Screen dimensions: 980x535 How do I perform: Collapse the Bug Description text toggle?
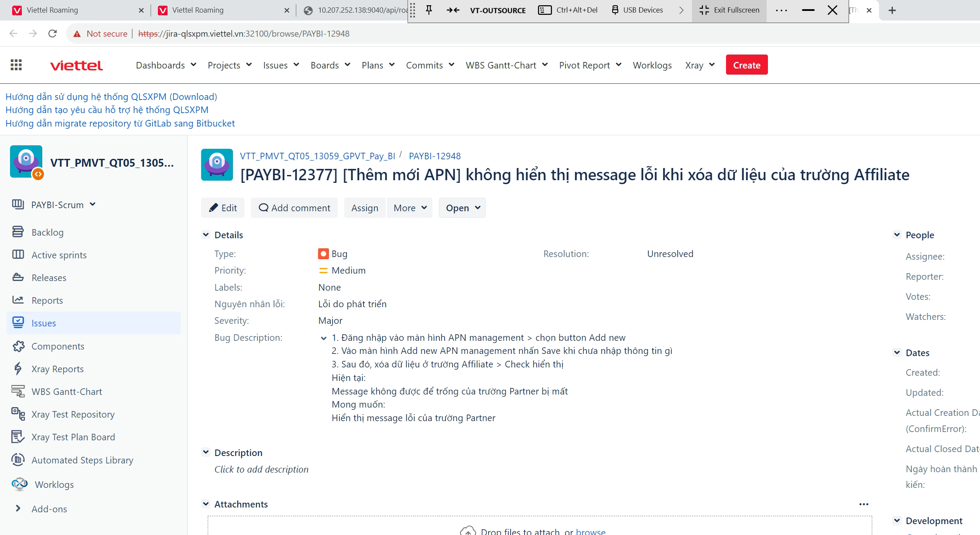tap(323, 338)
